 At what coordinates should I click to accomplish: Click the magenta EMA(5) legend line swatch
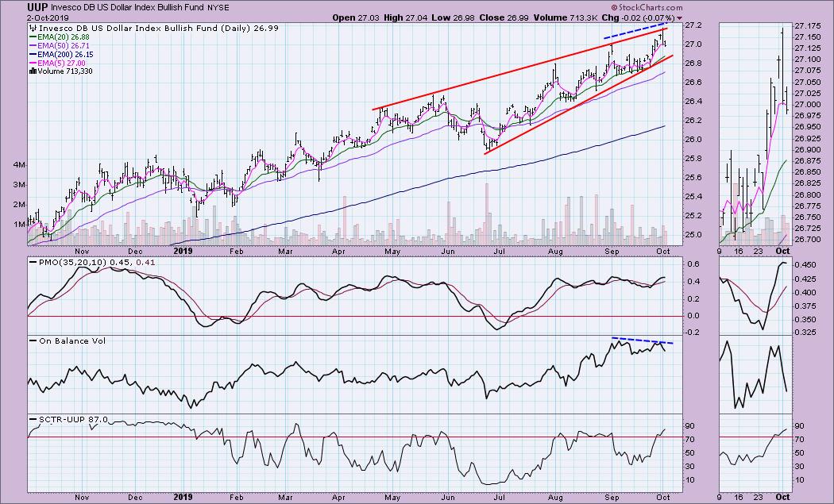pos(33,63)
